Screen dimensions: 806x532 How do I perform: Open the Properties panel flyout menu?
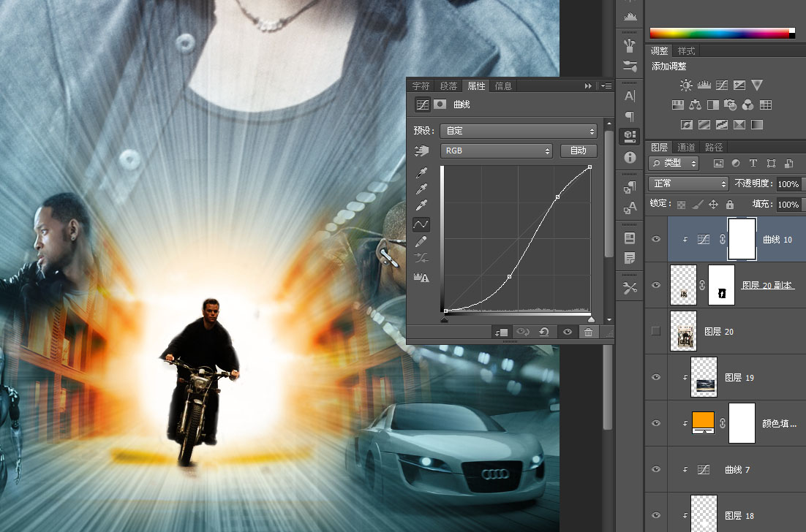coord(606,85)
